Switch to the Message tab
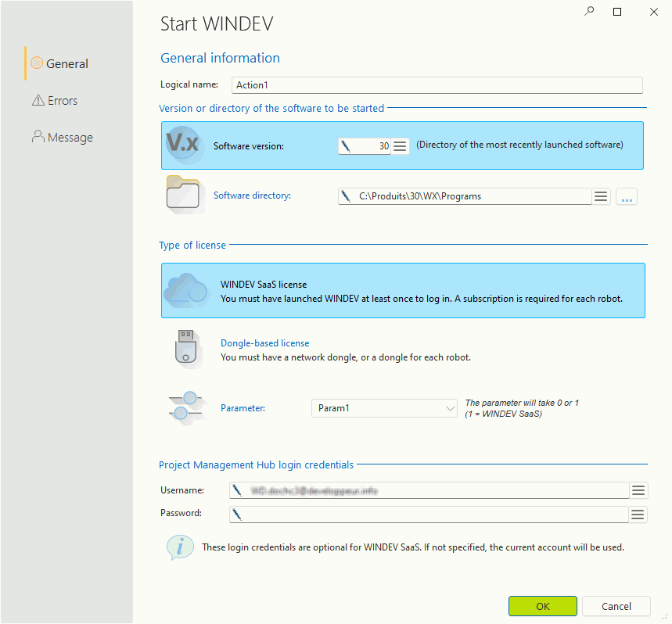This screenshot has height=624, width=672. [x=63, y=137]
